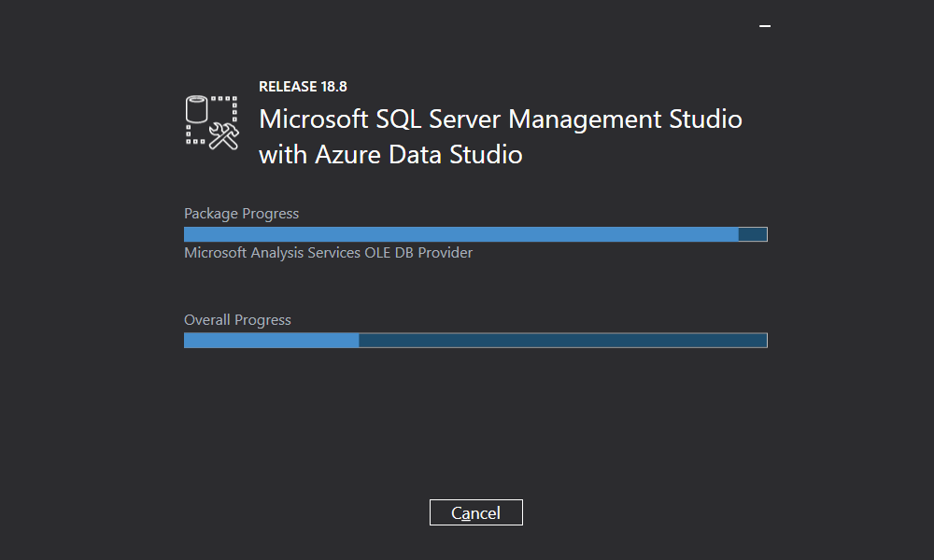
Task: Click 'Microsoft Analysis Services OLE DB Provider' text
Action: tap(328, 253)
